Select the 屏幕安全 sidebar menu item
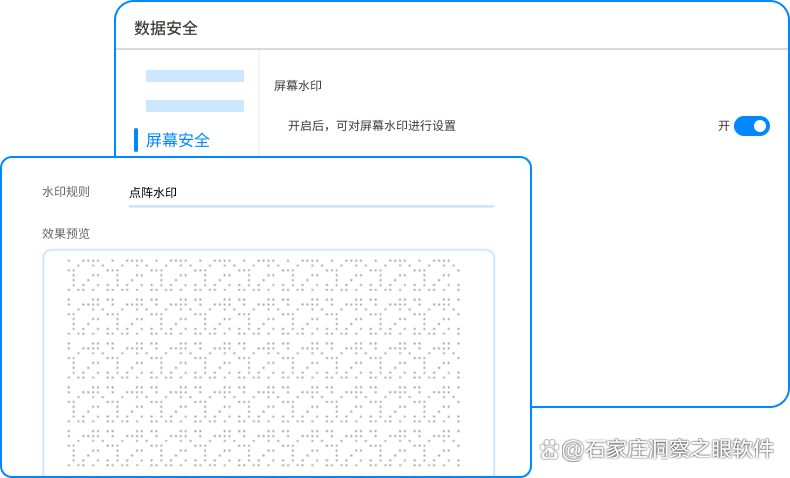 177,140
